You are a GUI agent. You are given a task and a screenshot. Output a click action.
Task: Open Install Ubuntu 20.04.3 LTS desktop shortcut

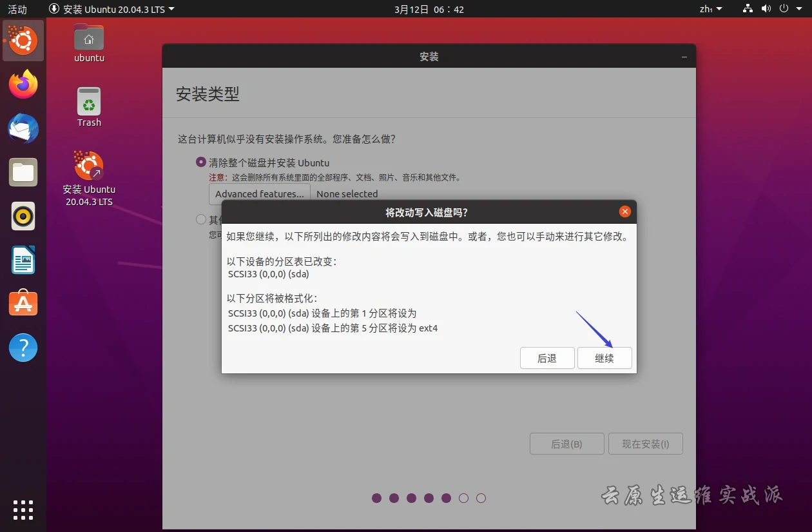click(x=89, y=179)
